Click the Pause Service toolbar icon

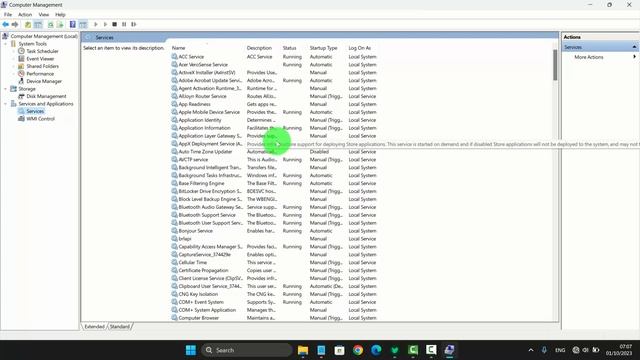[124, 24]
